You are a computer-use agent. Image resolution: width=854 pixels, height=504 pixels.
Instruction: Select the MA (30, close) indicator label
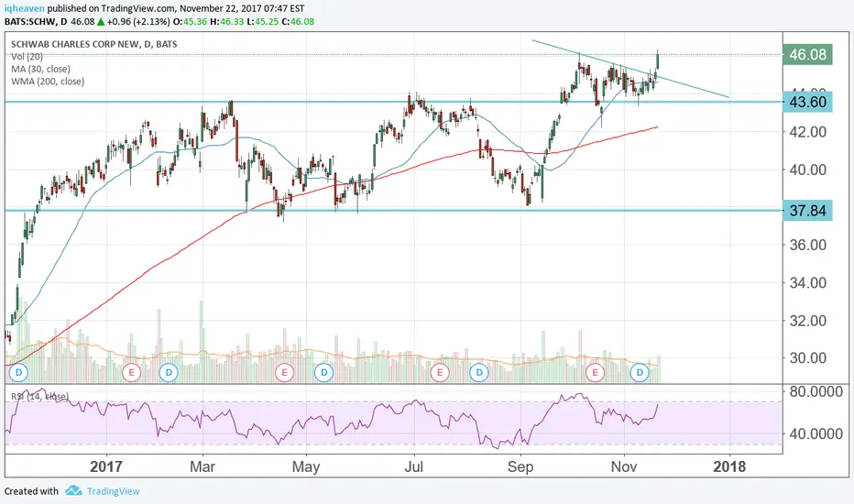(41, 70)
